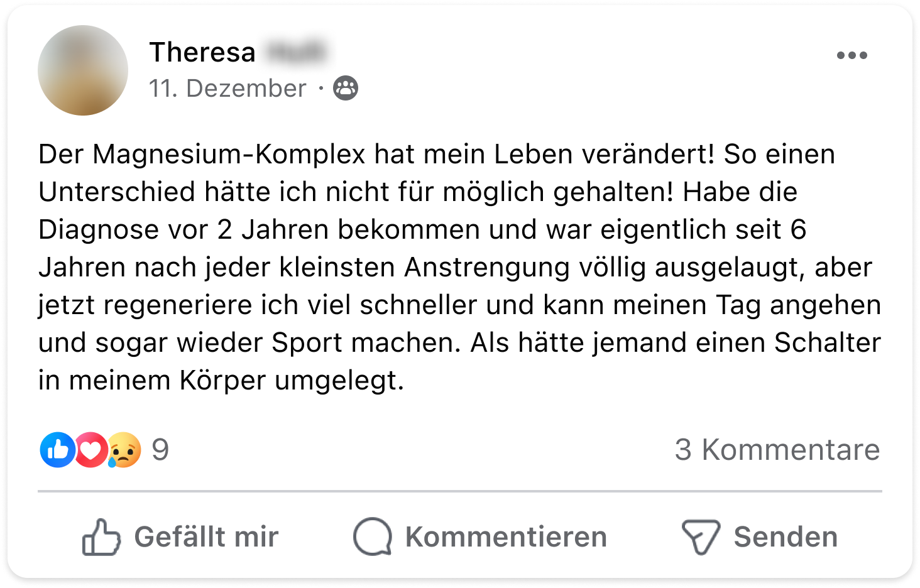Image resolution: width=920 pixels, height=588 pixels.
Task: Open the three-dot post options menu
Action: pyautogui.click(x=852, y=55)
